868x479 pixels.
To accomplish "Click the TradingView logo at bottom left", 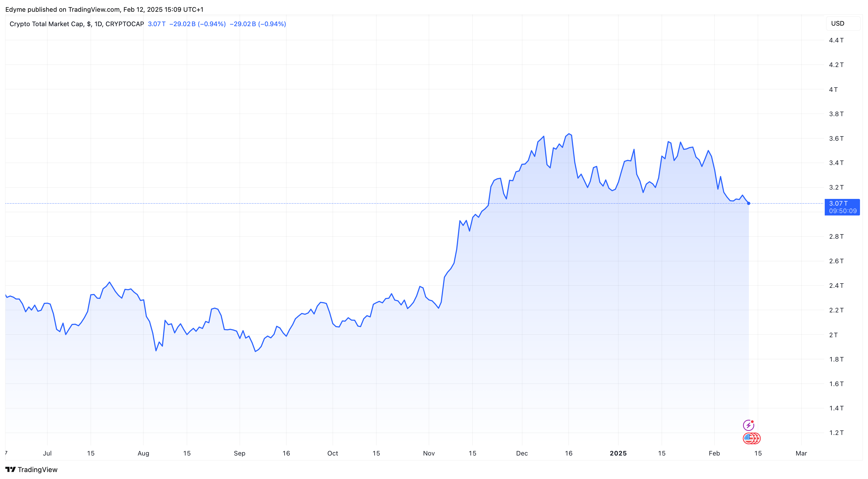I will tap(10, 470).
